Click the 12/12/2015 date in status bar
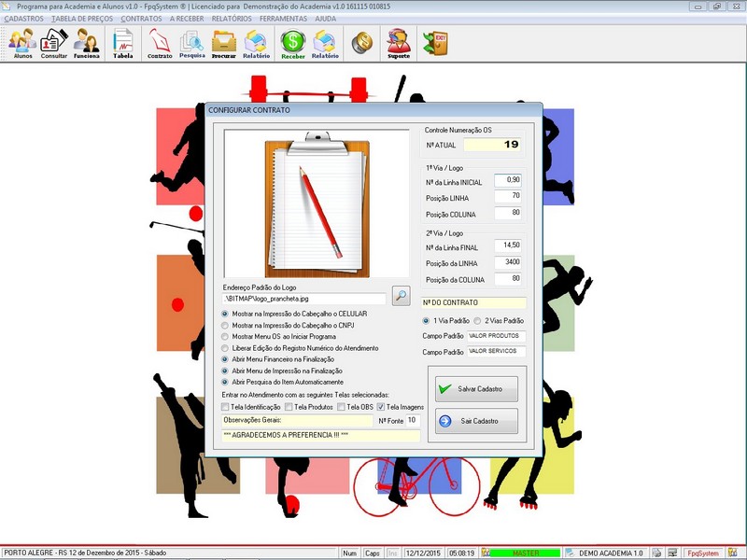 coord(424,553)
